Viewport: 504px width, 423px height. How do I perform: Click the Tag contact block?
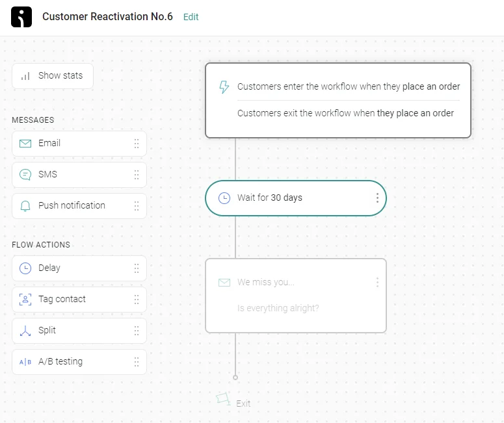[x=79, y=300]
